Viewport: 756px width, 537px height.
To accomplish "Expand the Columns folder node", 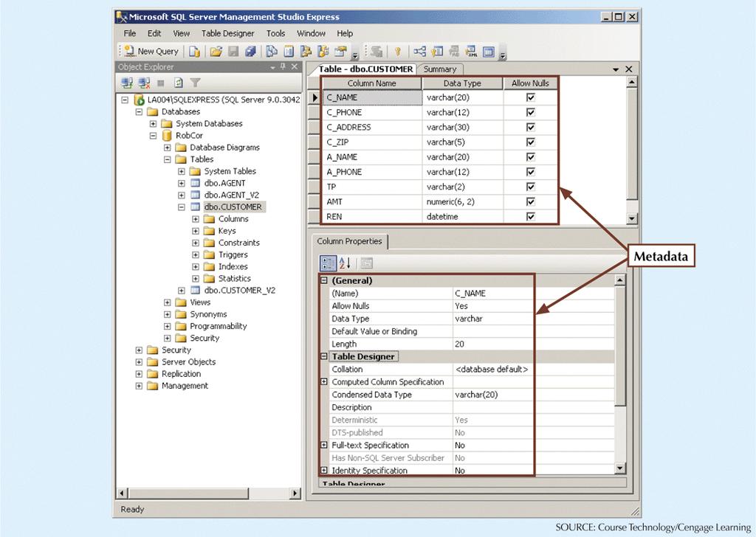I will (195, 219).
